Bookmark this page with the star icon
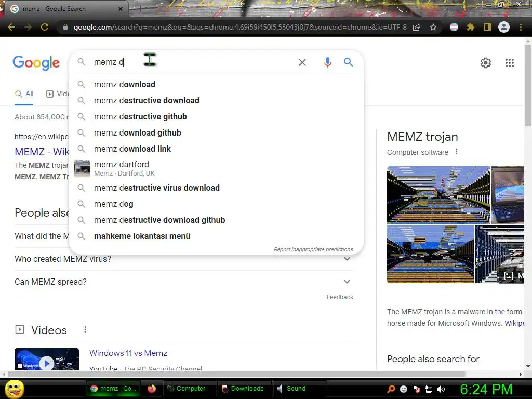Viewport: 532px width, 399px height. coord(433,27)
